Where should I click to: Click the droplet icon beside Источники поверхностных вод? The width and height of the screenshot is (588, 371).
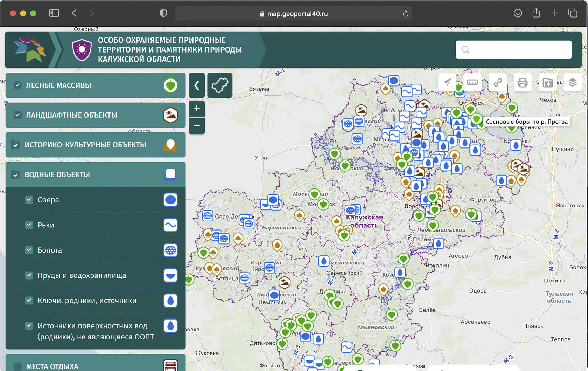pos(170,326)
